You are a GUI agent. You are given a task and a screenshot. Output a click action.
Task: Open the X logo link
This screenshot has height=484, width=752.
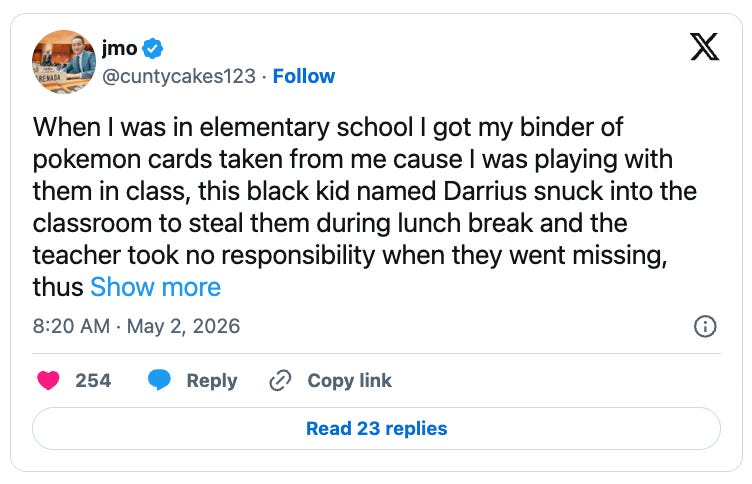(x=705, y=47)
